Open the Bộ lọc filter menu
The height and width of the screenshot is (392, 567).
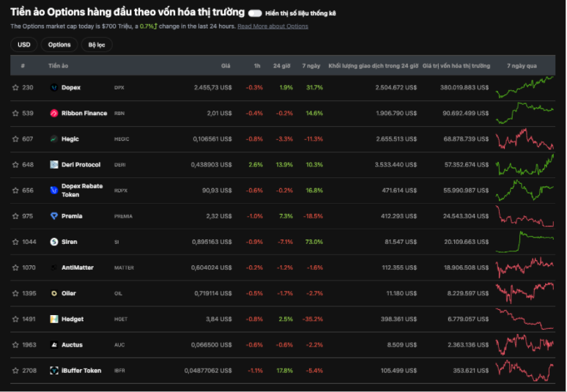point(97,45)
